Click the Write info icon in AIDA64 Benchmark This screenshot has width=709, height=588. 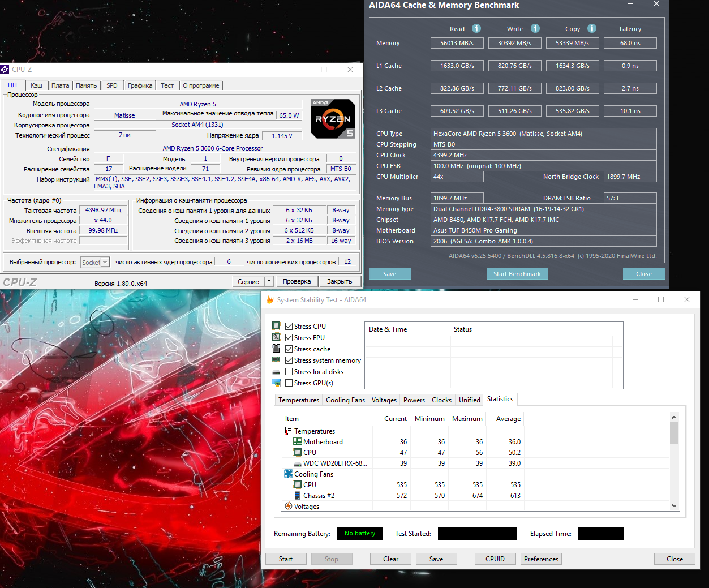pyautogui.click(x=535, y=28)
